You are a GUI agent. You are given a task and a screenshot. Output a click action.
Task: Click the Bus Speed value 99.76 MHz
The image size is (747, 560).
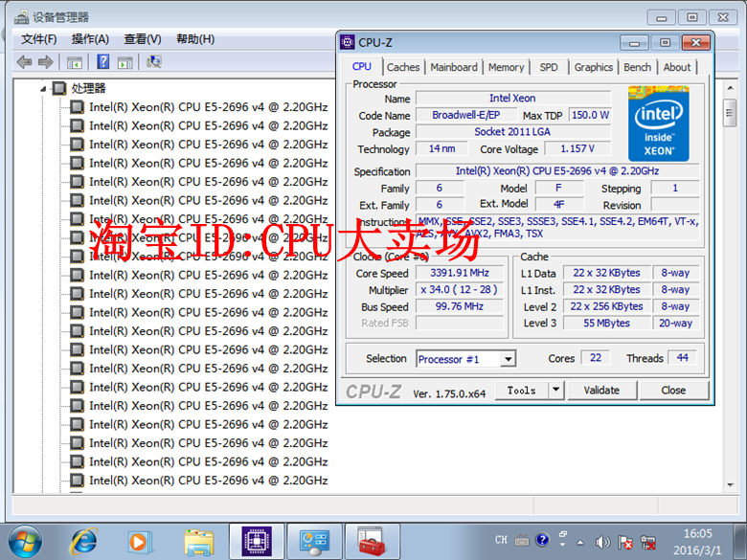click(460, 306)
